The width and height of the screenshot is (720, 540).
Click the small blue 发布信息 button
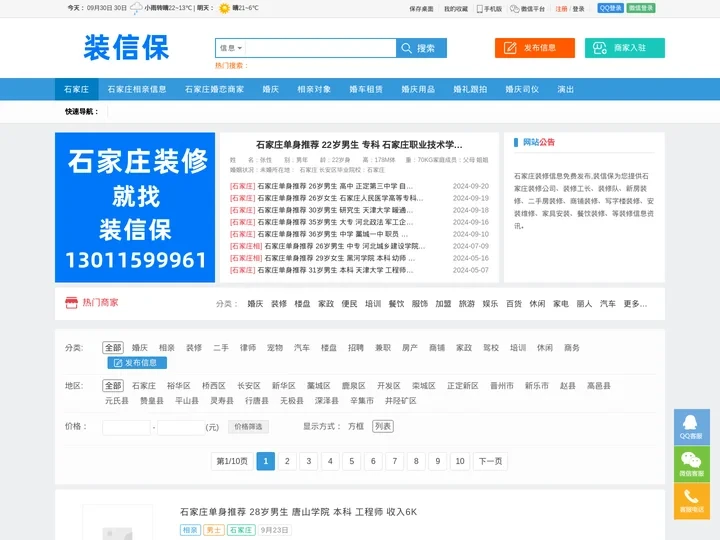pos(137,363)
